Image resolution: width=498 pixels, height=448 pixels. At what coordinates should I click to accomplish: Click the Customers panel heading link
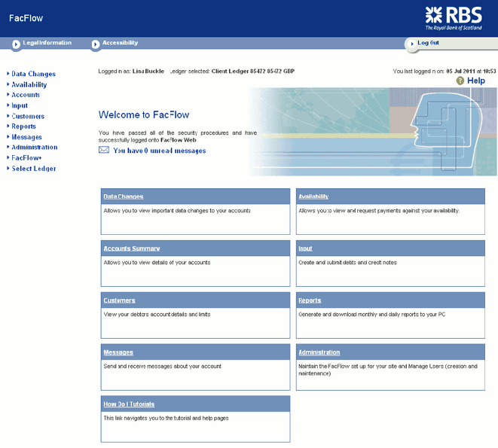[119, 300]
